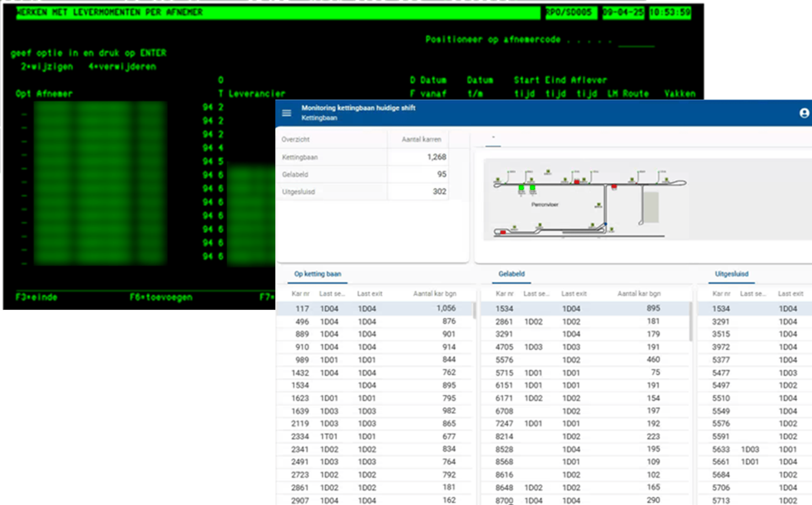The height and width of the screenshot is (505, 812).
Task: Select kar 7247 row in Gelabeld table
Action: pyautogui.click(x=585, y=423)
